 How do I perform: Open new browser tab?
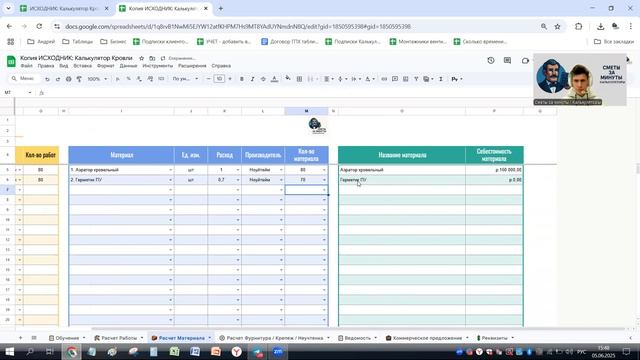point(220,8)
